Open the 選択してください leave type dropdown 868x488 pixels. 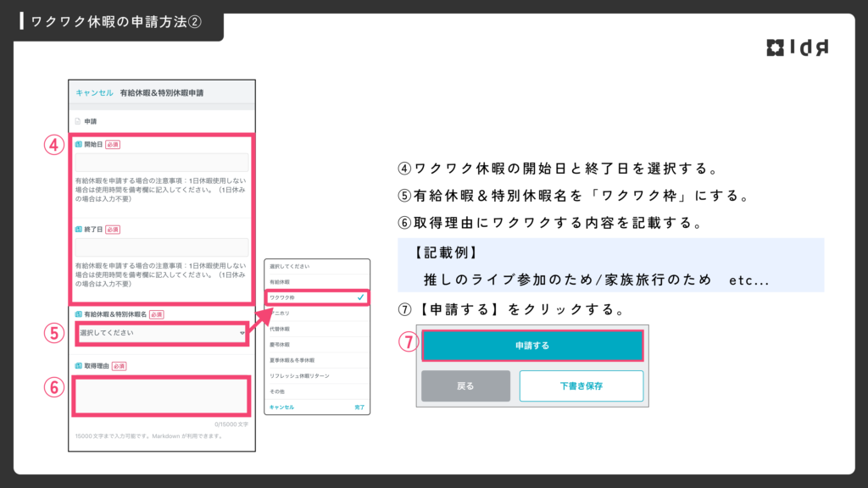click(159, 333)
